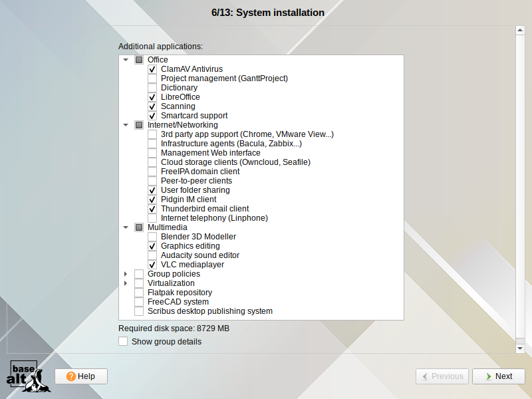Click the VLC mediaplayer text
Viewport: 532px width, 399px height.
tap(192, 265)
